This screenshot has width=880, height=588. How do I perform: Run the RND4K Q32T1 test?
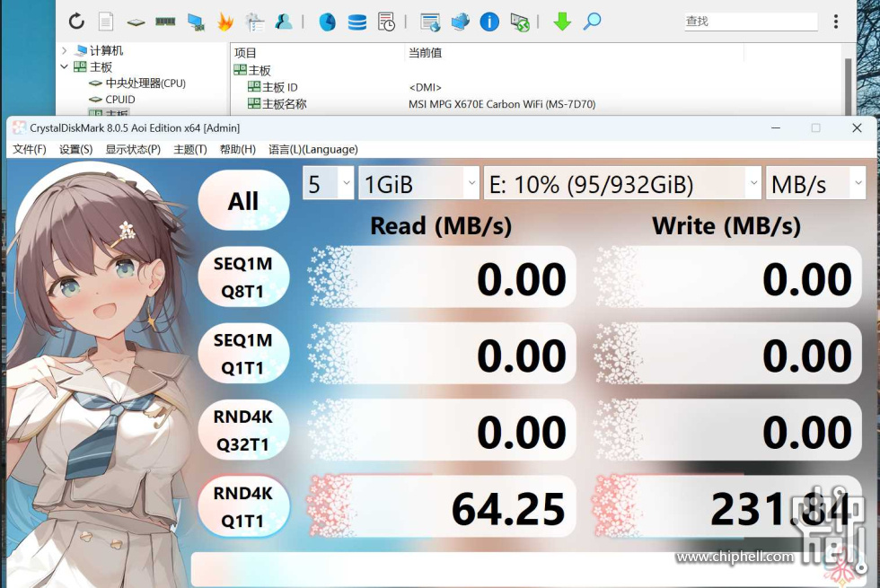point(243,430)
